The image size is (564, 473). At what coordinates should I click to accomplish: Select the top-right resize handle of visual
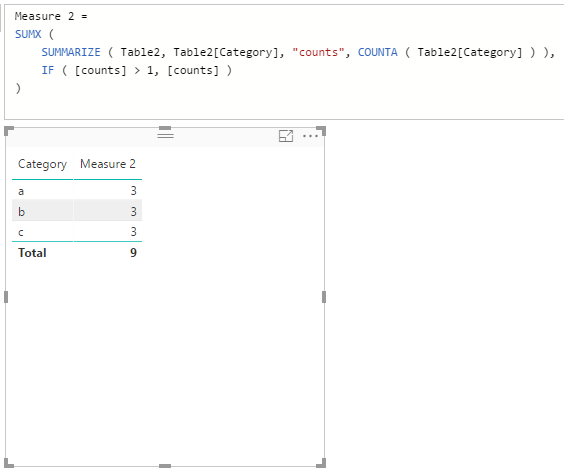[x=321, y=131]
